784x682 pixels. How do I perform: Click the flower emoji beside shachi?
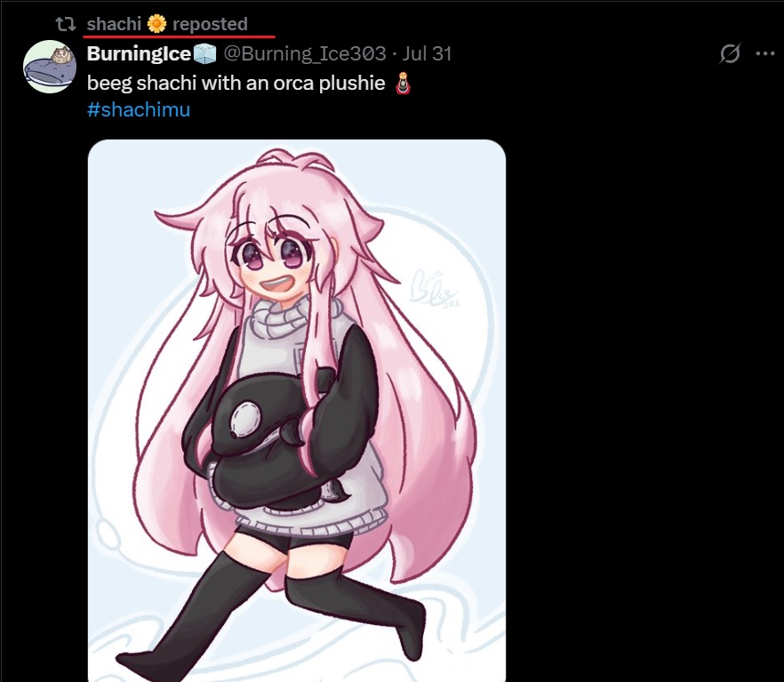coord(156,23)
